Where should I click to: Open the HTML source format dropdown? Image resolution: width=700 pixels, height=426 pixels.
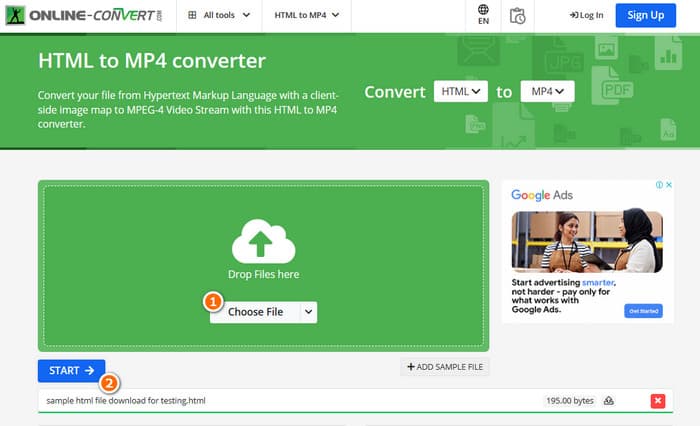[x=461, y=92]
